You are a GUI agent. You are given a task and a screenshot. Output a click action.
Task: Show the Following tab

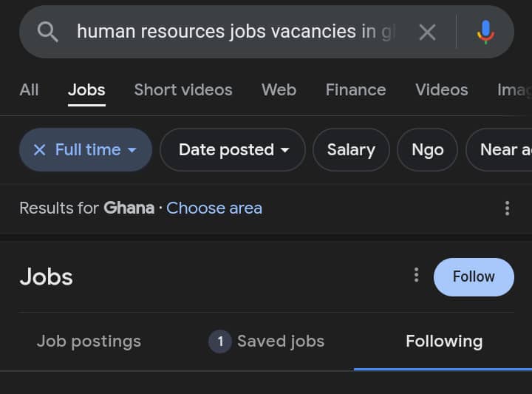[444, 342]
